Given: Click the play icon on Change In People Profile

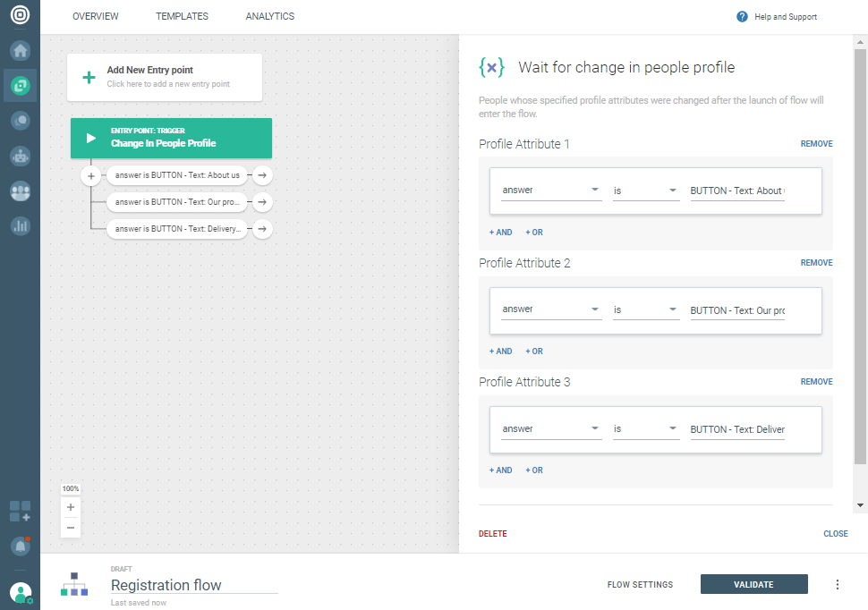Looking at the screenshot, I should tap(91, 138).
